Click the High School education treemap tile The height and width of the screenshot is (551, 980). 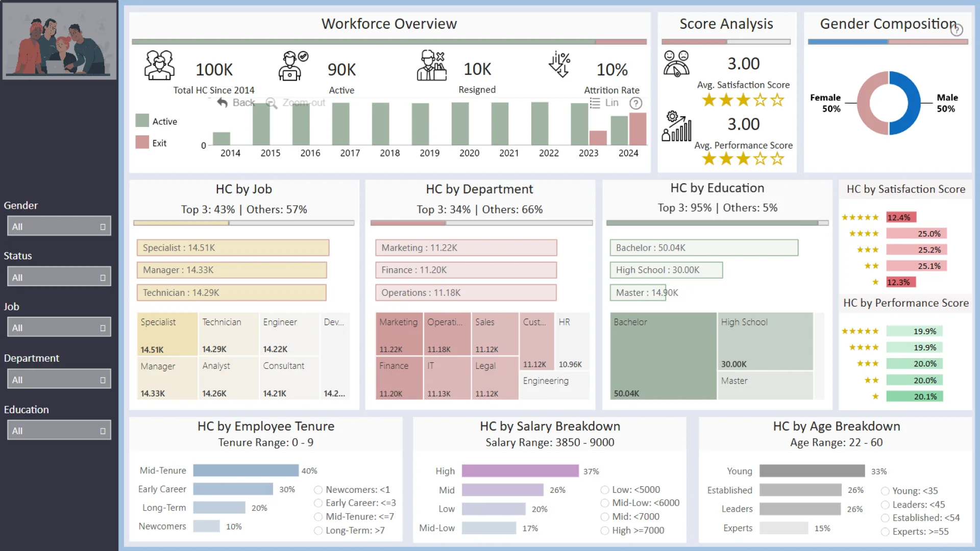point(765,341)
